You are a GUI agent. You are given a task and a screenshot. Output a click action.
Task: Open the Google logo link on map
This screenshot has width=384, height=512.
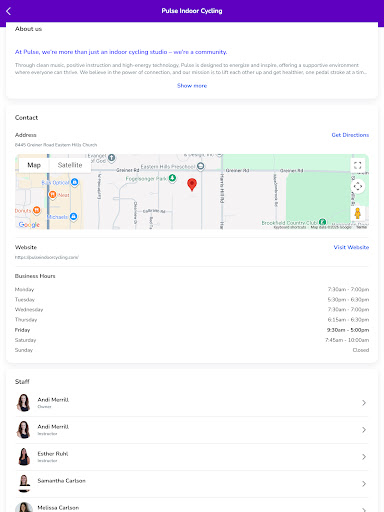pyautogui.click(x=29, y=225)
